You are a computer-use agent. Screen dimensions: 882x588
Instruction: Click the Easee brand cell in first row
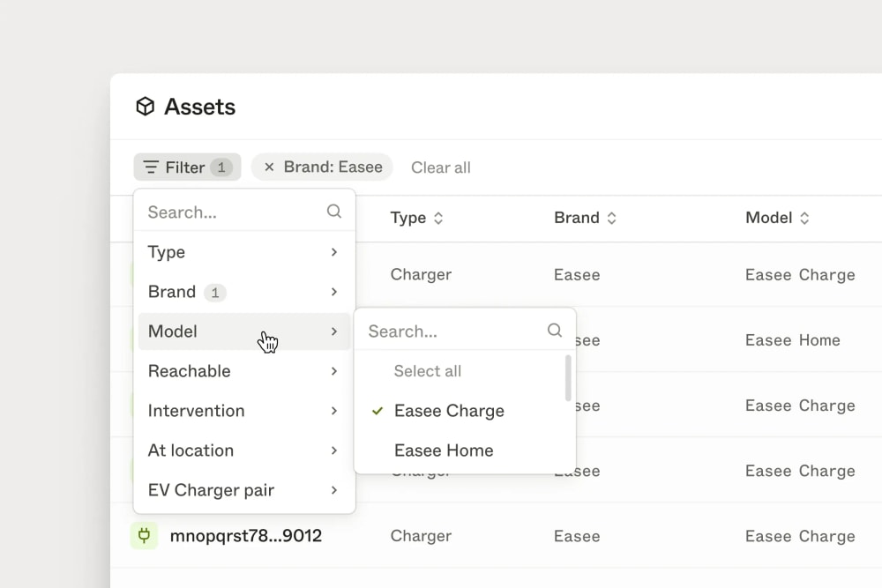pos(577,275)
